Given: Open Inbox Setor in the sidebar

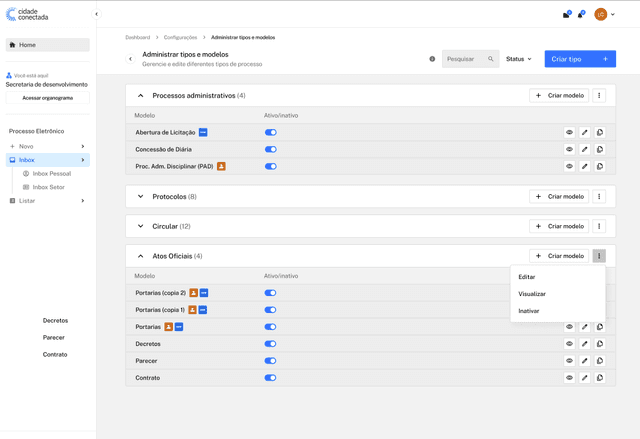Looking at the screenshot, I should (44, 187).
